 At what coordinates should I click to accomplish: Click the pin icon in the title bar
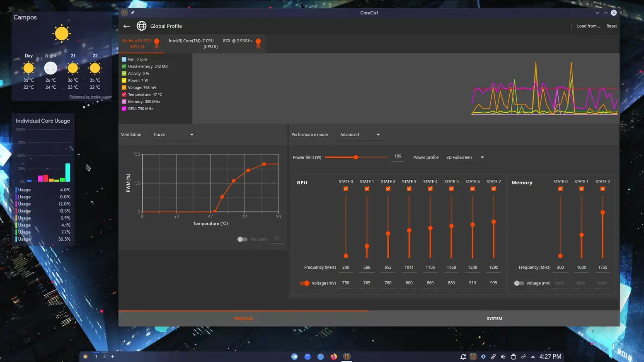(x=133, y=12)
